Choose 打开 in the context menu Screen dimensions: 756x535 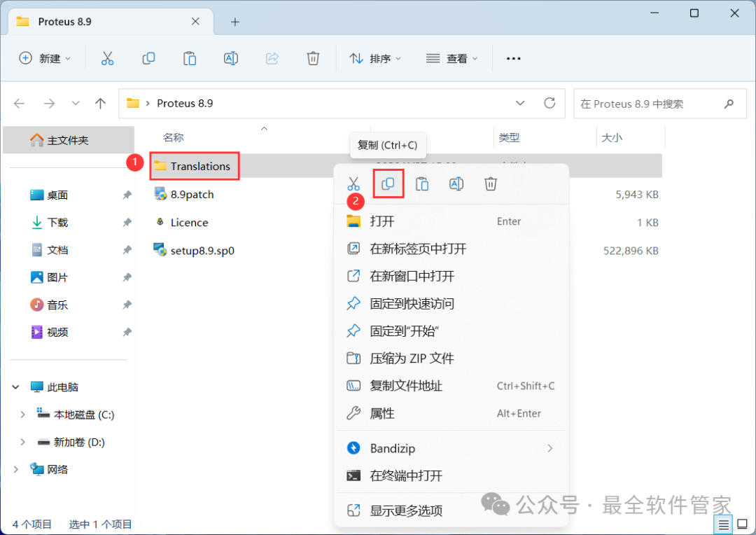(x=451, y=221)
